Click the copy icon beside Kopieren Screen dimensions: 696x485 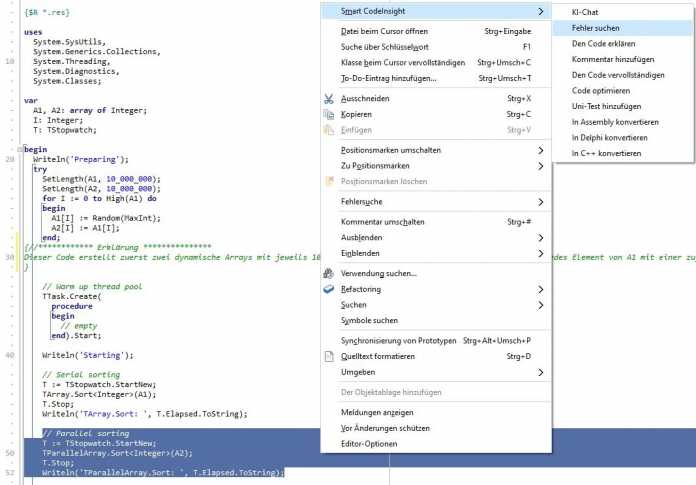click(329, 114)
